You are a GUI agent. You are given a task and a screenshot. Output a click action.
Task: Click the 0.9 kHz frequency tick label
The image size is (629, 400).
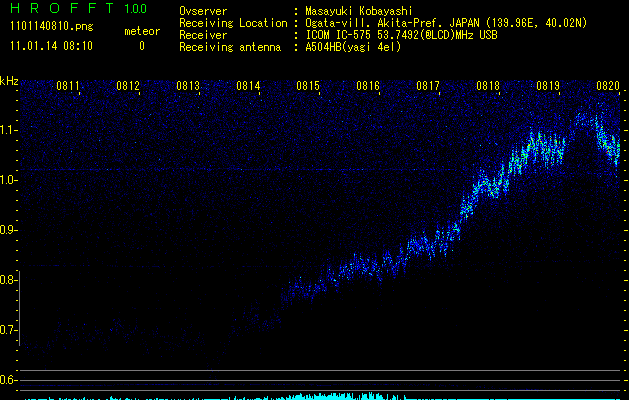[x=7, y=230]
